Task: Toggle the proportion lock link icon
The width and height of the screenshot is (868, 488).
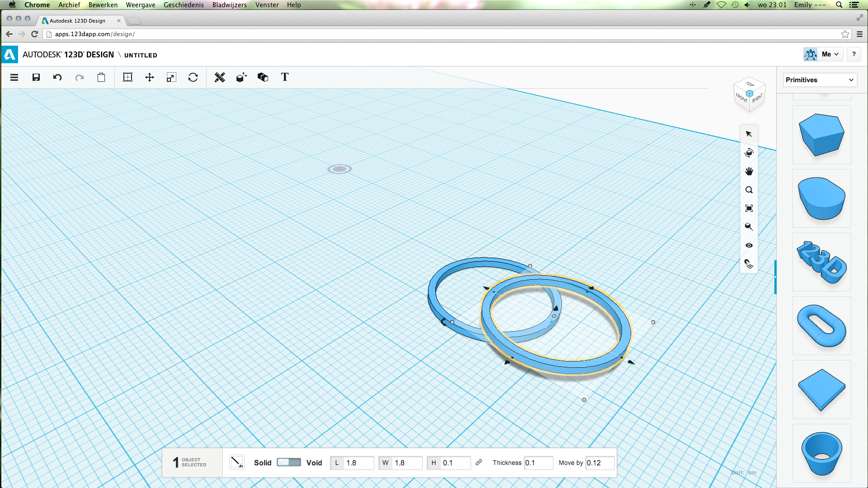Action: coord(479,462)
